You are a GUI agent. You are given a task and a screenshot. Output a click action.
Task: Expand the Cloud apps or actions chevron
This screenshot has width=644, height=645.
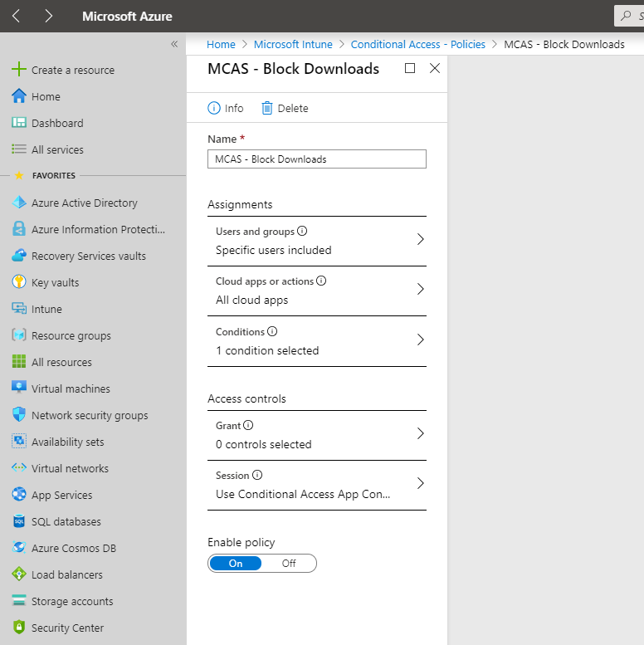coord(420,289)
